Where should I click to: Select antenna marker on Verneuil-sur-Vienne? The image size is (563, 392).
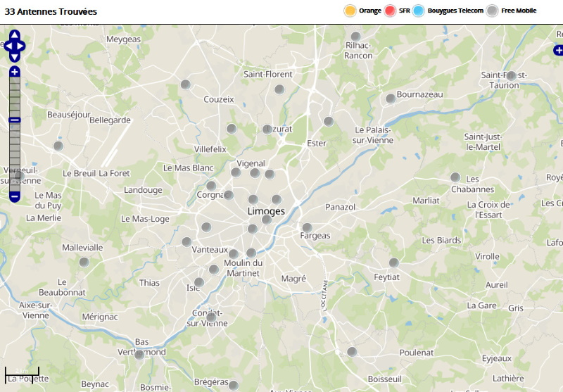[20, 176]
